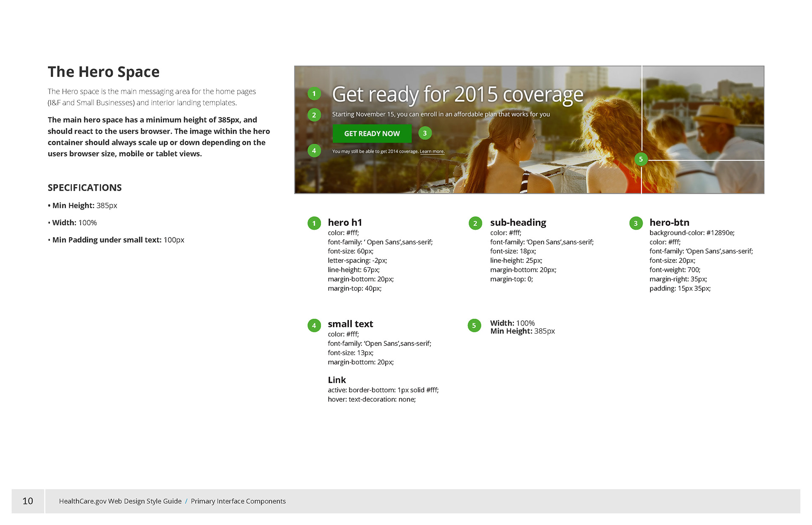Click the green badge 3 beside hero-btn title
The image size is (812, 525).
click(636, 223)
